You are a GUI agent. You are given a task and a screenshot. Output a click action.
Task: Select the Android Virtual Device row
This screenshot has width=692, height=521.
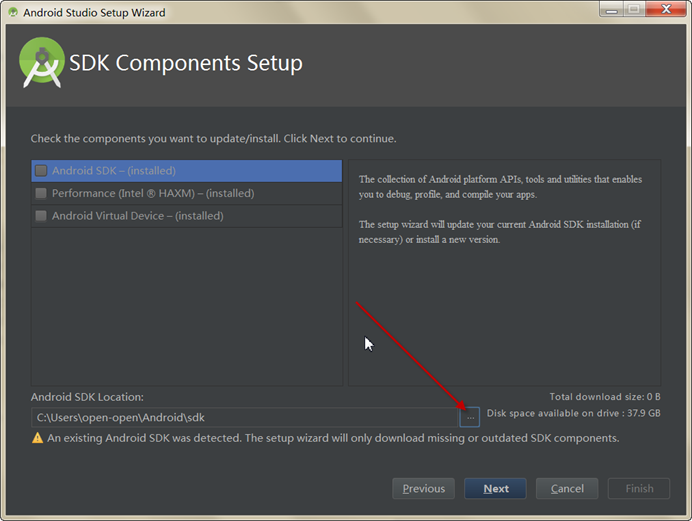(187, 216)
